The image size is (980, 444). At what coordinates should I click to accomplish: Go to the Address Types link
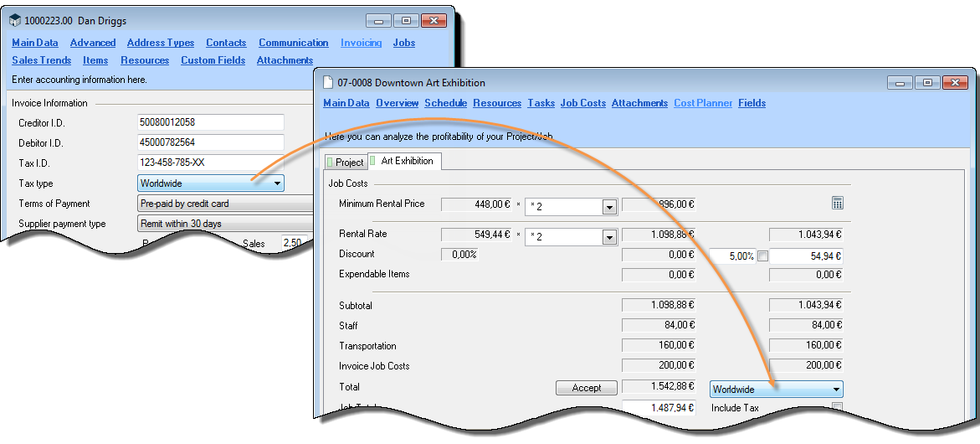tap(161, 43)
